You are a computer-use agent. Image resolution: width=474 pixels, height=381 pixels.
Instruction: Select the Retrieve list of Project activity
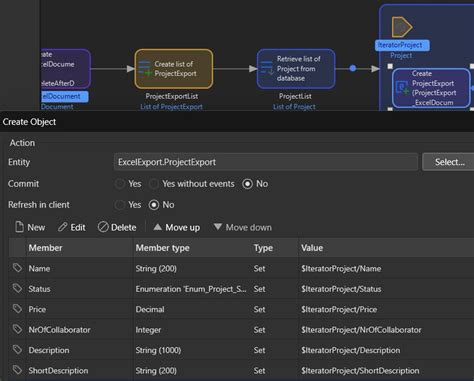(296, 69)
